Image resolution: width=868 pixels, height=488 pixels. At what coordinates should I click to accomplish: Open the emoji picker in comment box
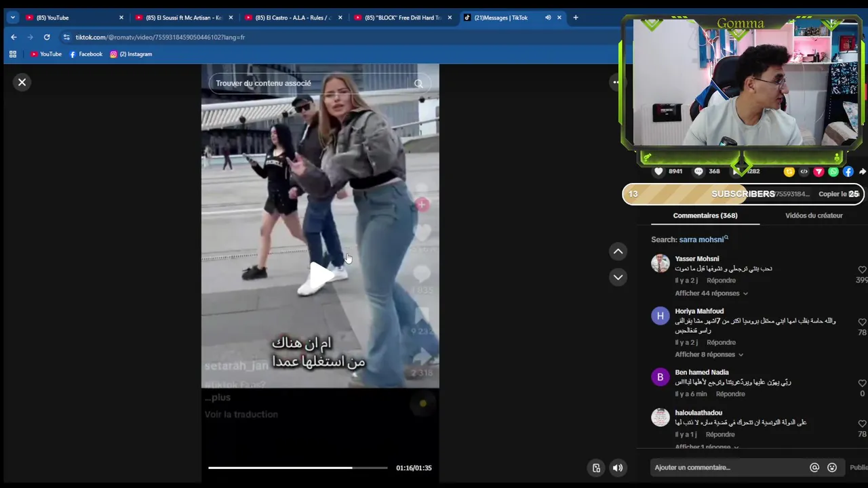coord(832,468)
